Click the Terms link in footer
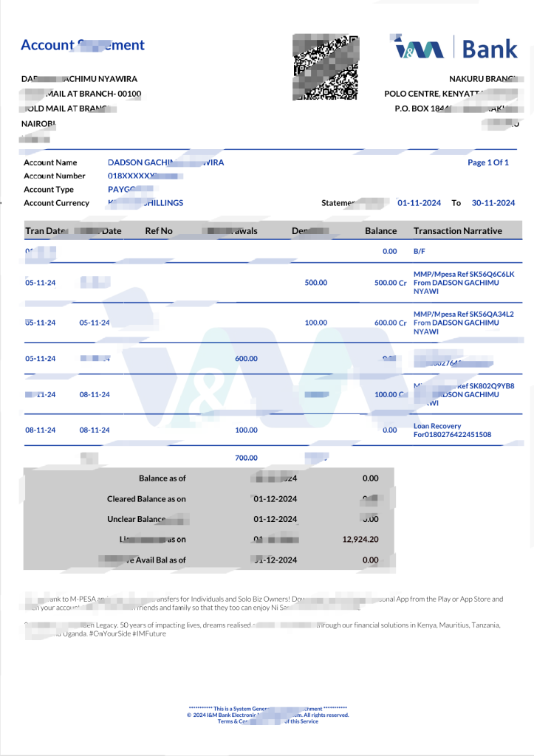 pyautogui.click(x=227, y=721)
